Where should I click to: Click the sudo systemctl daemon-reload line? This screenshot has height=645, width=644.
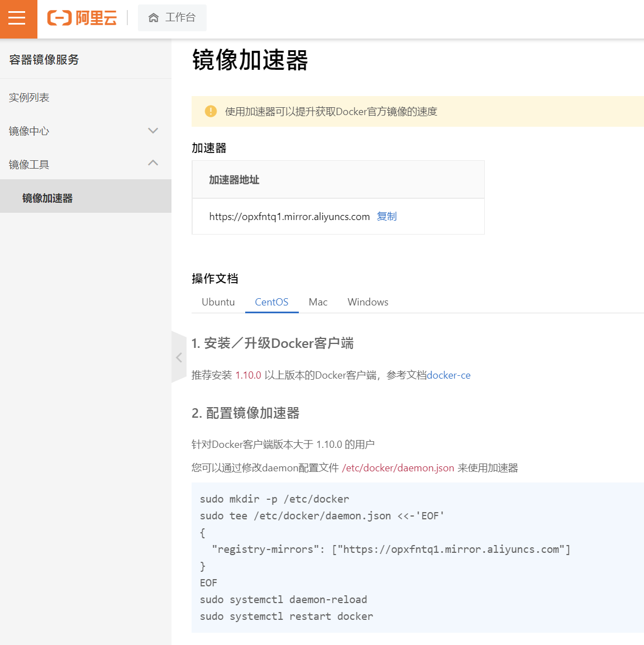pos(284,599)
